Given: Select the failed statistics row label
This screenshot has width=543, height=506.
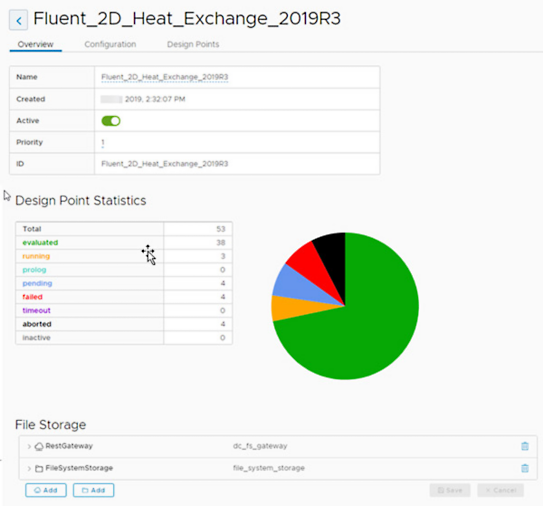Looking at the screenshot, I should click(x=32, y=297).
